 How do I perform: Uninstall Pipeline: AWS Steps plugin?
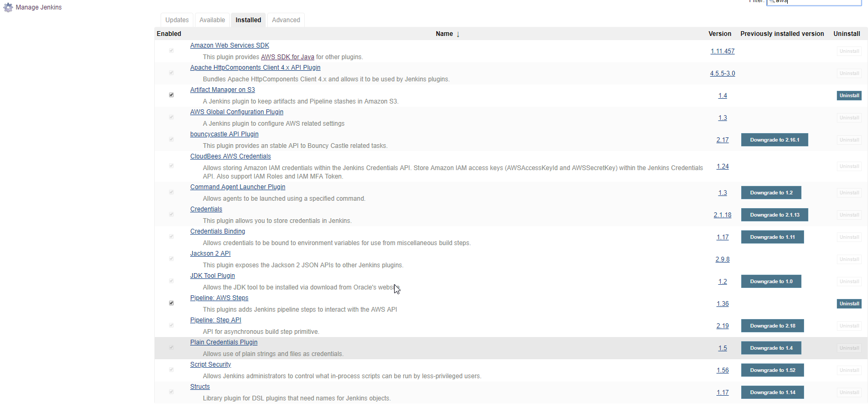pyautogui.click(x=849, y=304)
